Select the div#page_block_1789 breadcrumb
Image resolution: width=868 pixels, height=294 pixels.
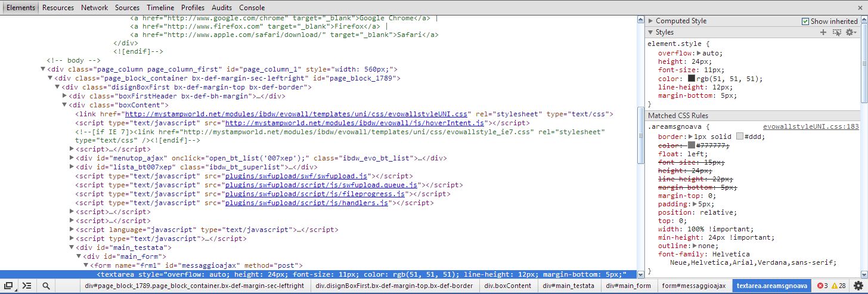pyautogui.click(x=194, y=286)
